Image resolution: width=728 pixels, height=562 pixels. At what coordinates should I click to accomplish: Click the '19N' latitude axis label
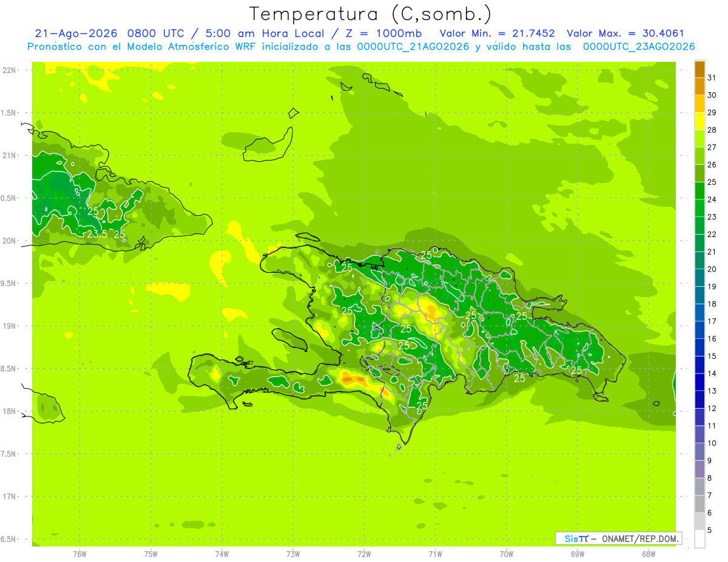(9, 326)
